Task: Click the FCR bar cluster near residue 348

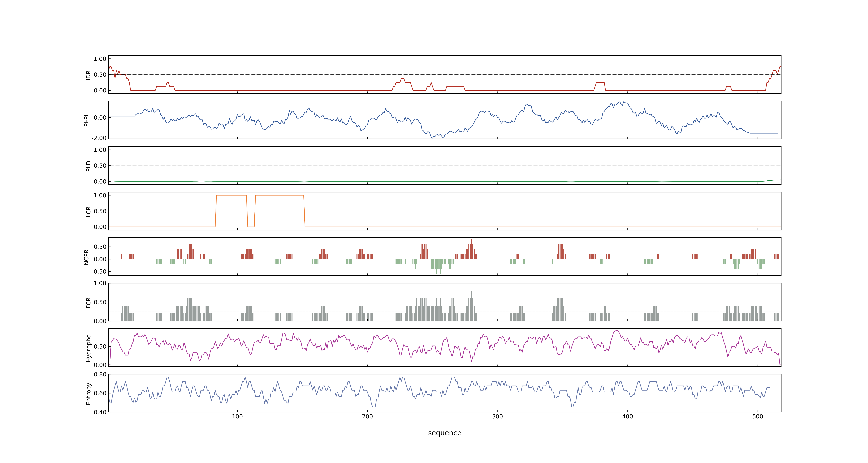Action: (x=559, y=309)
